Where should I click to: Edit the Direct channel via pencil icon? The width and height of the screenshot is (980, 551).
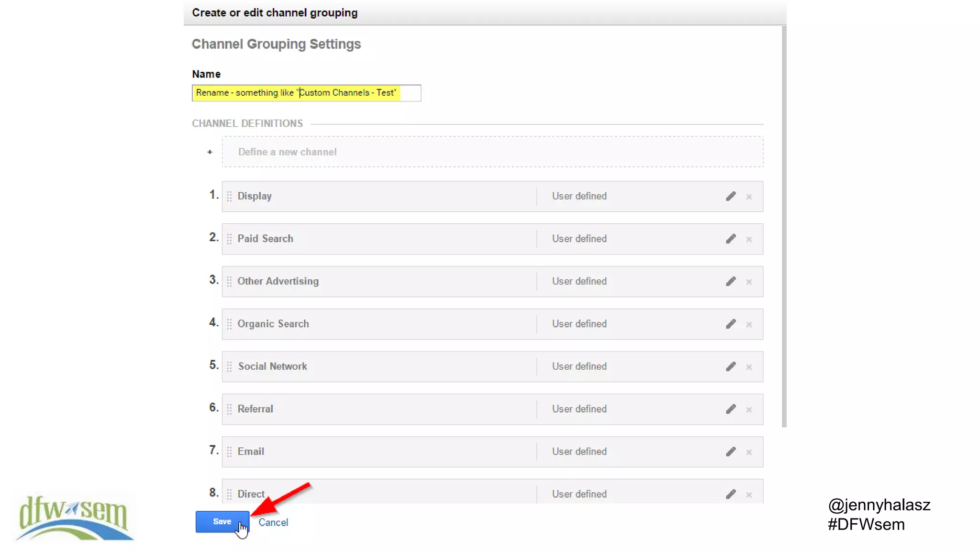tap(730, 494)
